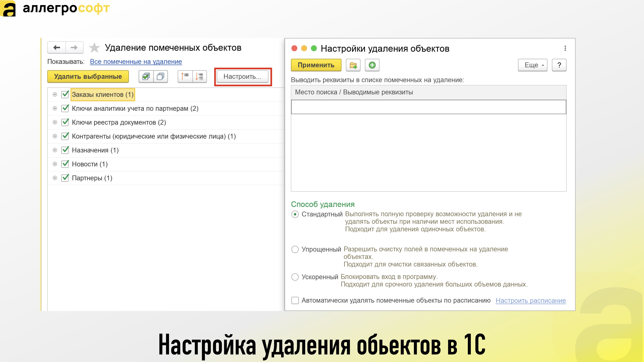Open Все помеченные на удаление link
This screenshot has height=362, width=644.
[x=136, y=62]
